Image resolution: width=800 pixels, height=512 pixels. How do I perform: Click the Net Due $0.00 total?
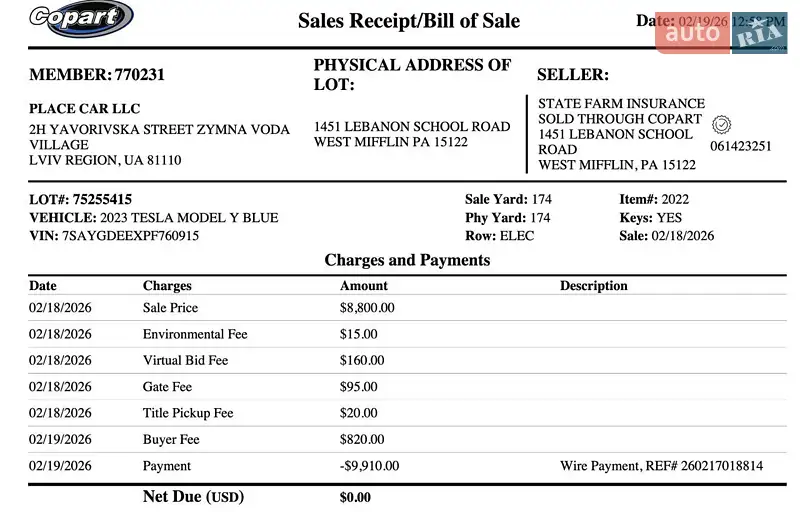[x=355, y=497]
